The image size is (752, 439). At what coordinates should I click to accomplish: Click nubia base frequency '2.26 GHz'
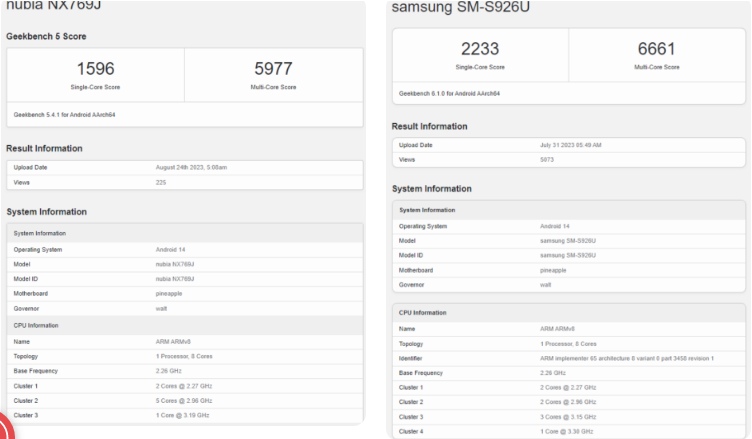[x=168, y=371]
